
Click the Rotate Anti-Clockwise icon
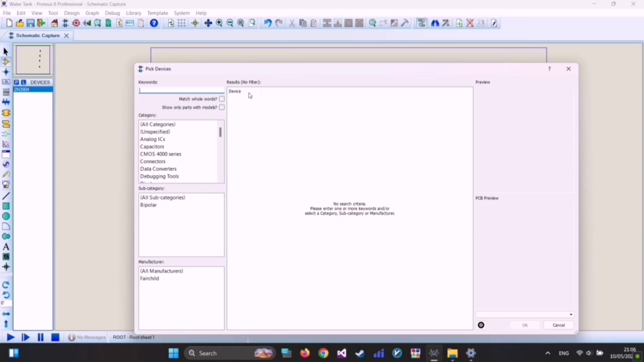tap(6, 295)
